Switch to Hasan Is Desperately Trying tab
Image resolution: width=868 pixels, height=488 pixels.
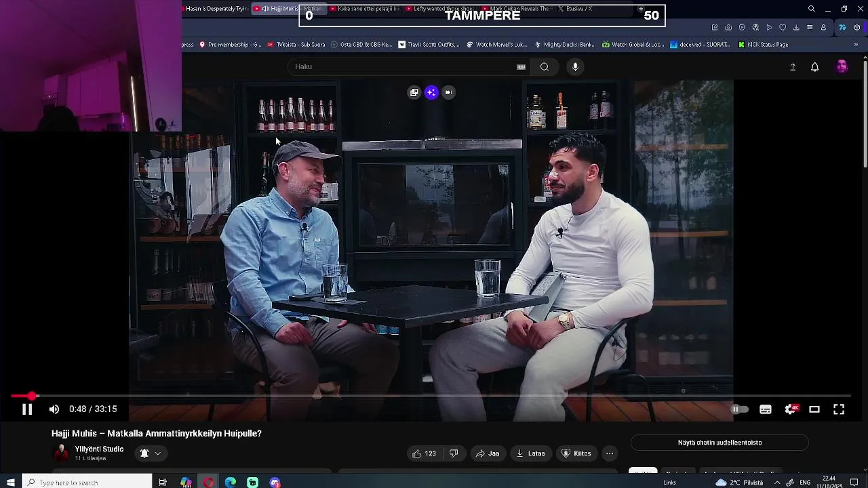click(x=216, y=9)
